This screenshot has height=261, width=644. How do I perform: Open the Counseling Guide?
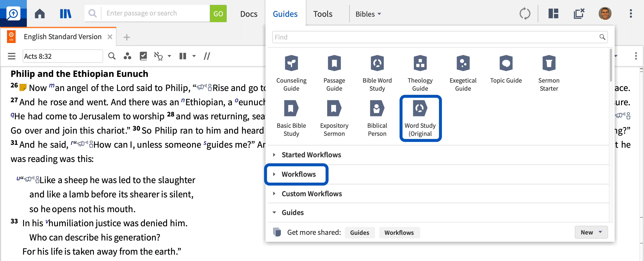coord(291,73)
